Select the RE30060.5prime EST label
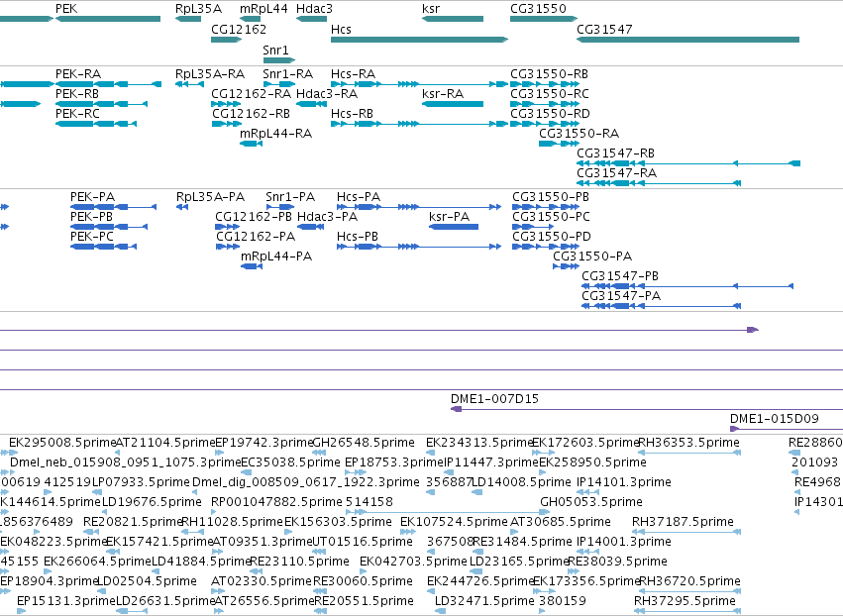This screenshot has height=616, width=843. tap(363, 580)
